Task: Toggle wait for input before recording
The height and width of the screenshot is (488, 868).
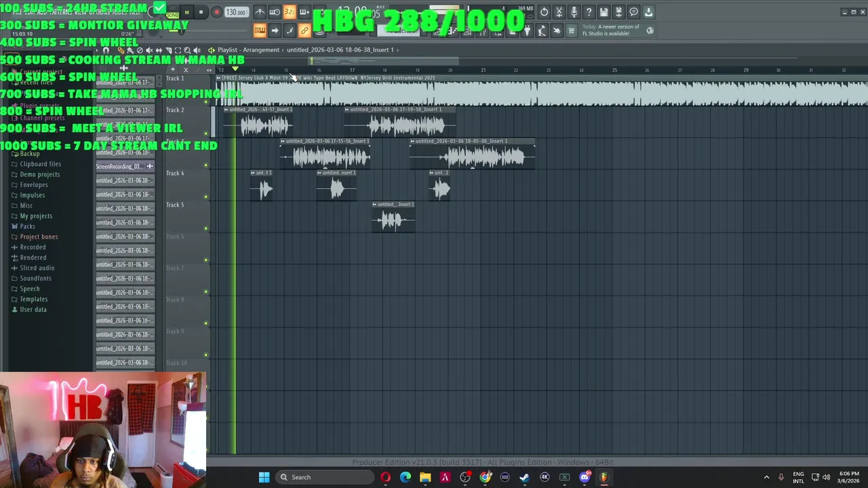Action: coord(275,12)
